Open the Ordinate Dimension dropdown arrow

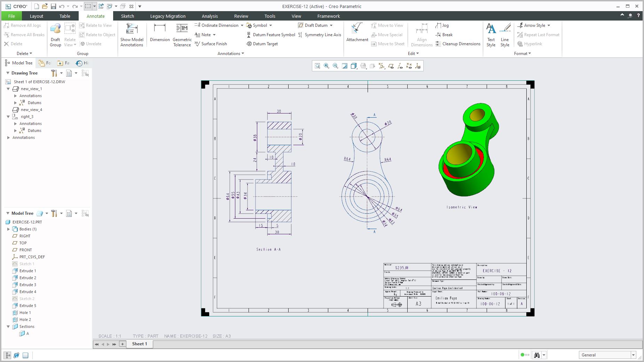(x=242, y=25)
